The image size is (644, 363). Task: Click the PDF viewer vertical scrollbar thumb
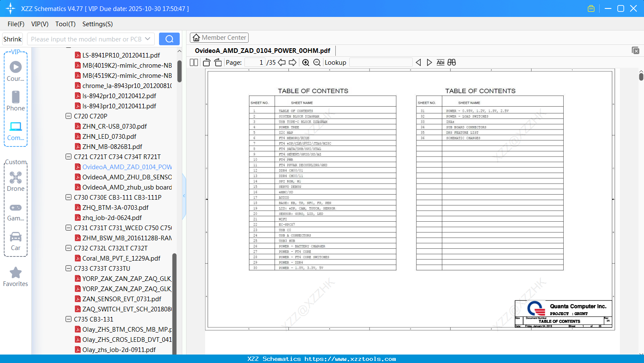click(x=641, y=77)
